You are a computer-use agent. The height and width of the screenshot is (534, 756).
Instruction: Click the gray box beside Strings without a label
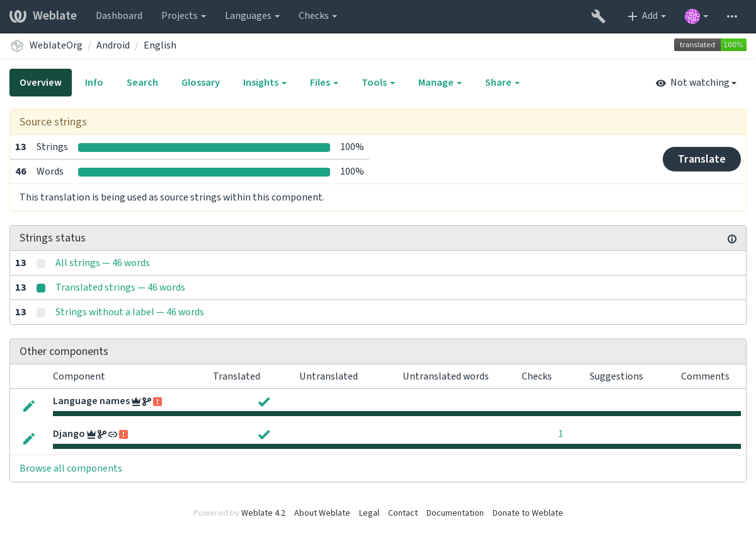(x=41, y=313)
